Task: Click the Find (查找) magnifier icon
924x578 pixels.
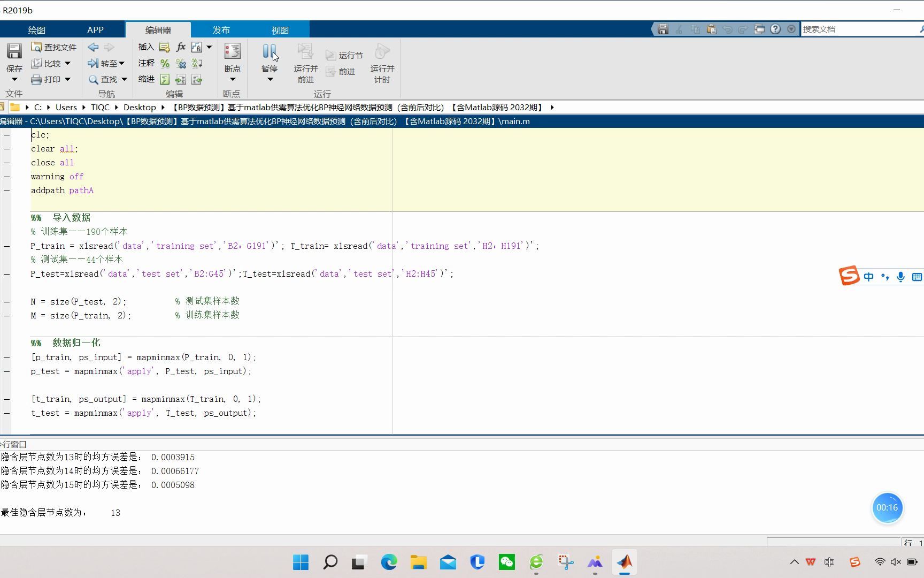Action: (x=94, y=79)
